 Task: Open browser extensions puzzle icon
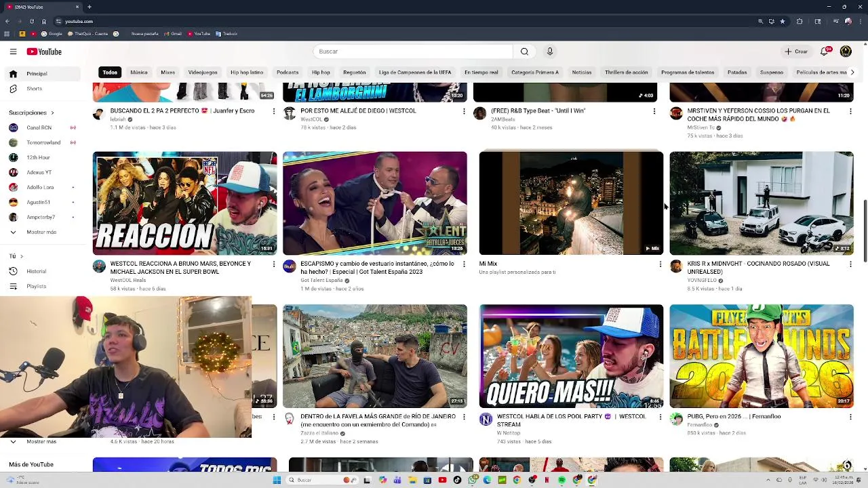tap(800, 21)
